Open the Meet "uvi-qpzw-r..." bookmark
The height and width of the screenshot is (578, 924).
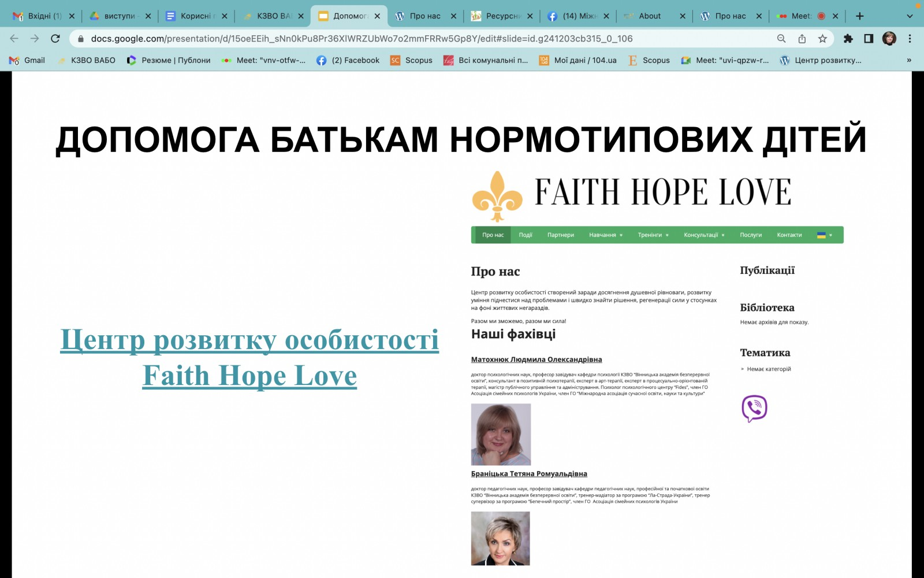[725, 60]
